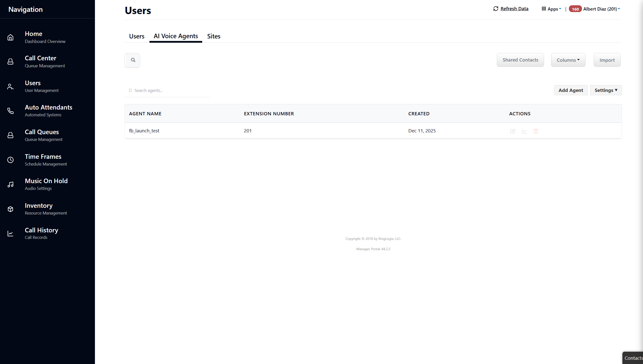The width and height of the screenshot is (643, 364).
Task: Click the Music On Hold note icon
Action: tap(10, 185)
